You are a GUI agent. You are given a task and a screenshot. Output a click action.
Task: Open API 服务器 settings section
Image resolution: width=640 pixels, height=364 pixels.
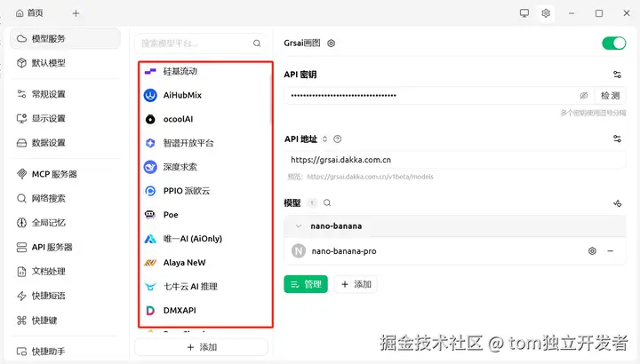pyautogui.click(x=65, y=247)
